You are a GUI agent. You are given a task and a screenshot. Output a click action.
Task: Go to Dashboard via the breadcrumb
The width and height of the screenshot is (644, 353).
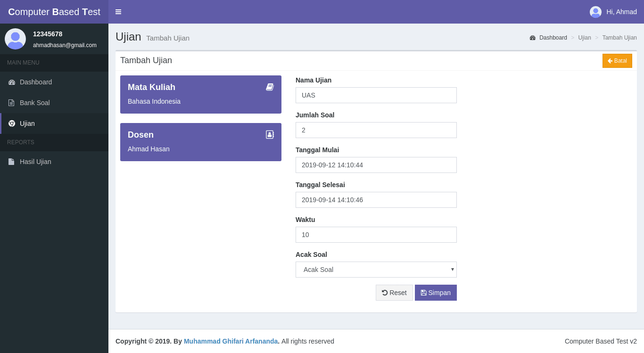click(548, 38)
